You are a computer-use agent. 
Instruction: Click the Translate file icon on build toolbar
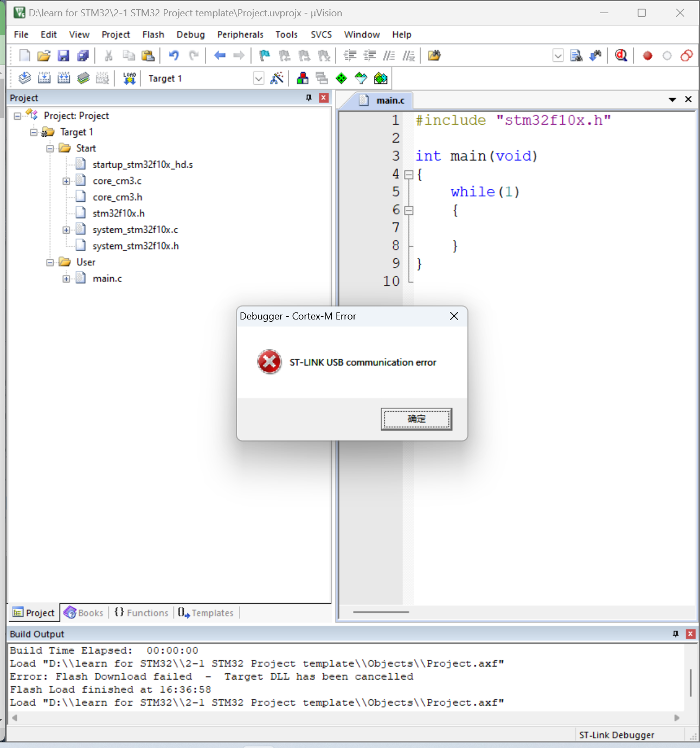click(24, 78)
